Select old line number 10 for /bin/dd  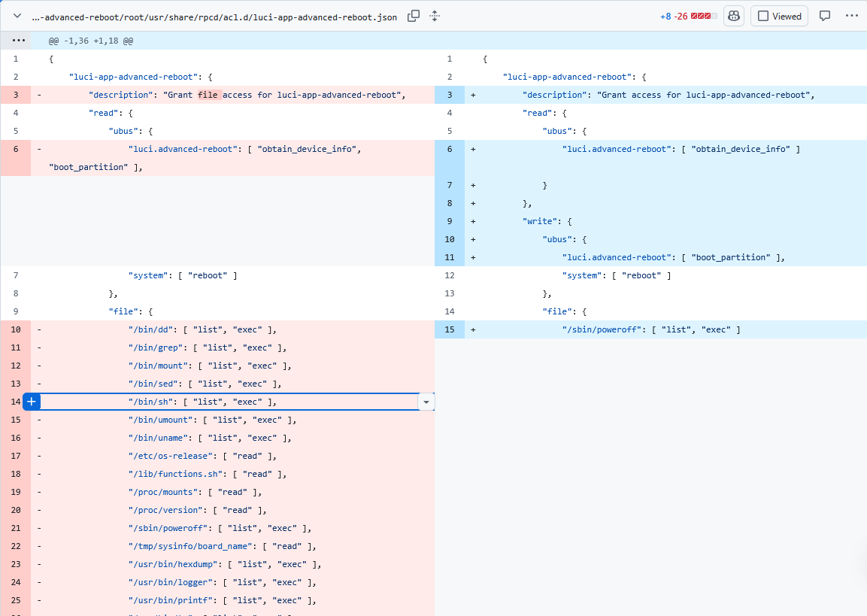point(16,329)
